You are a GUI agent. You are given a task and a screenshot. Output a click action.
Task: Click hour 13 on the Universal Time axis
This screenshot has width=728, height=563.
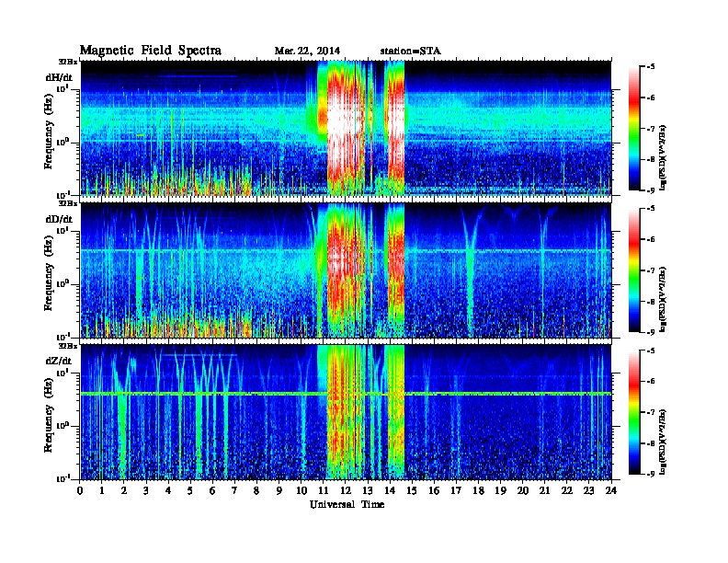(368, 490)
